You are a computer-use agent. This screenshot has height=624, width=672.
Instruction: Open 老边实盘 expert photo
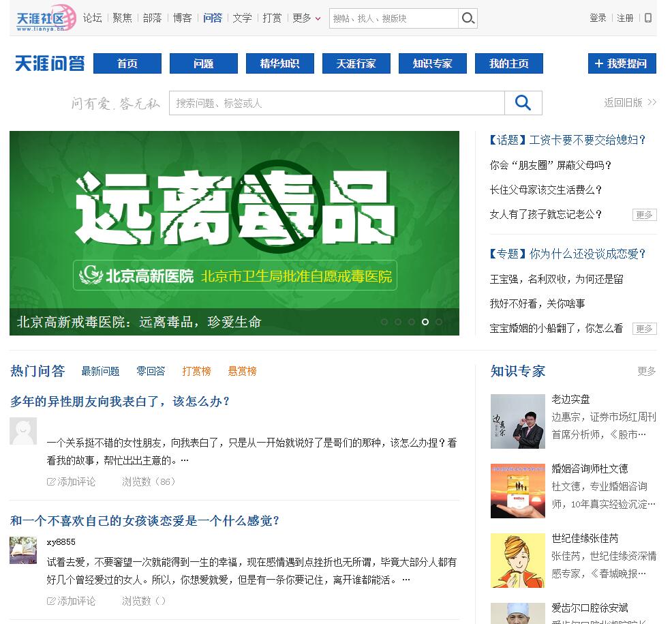[x=518, y=421]
